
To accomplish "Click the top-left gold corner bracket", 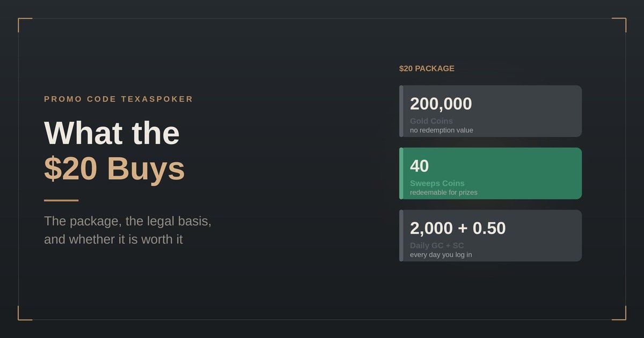I will click(x=25, y=25).
